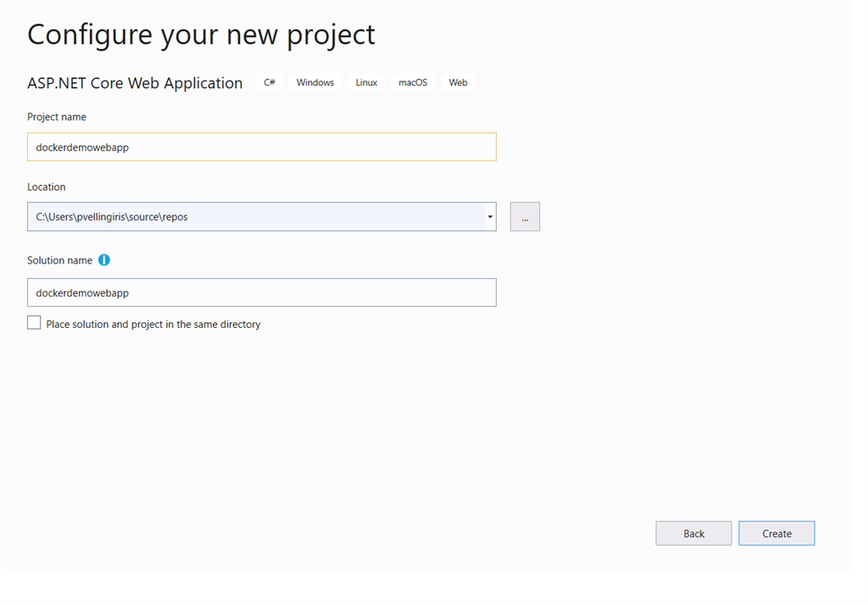This screenshot has height=606, width=868.
Task: Select the Linux platform tag
Action: 365,82
